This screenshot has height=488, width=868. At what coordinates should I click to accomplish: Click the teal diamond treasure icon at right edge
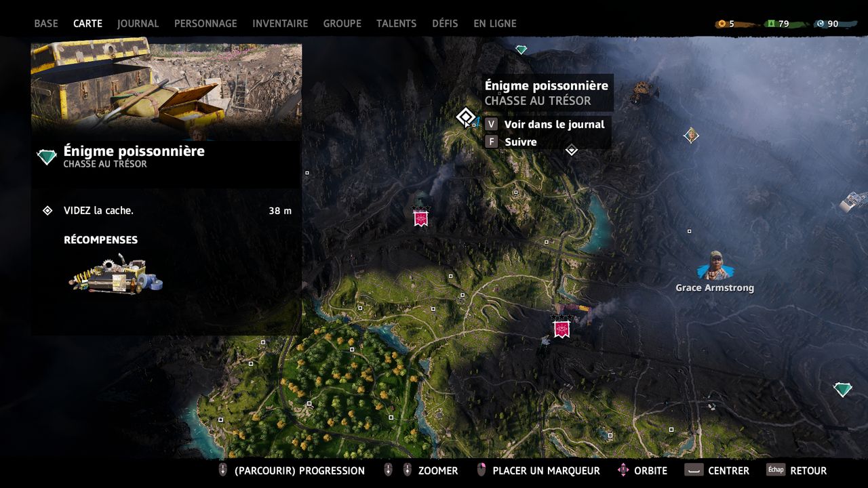pos(842,389)
